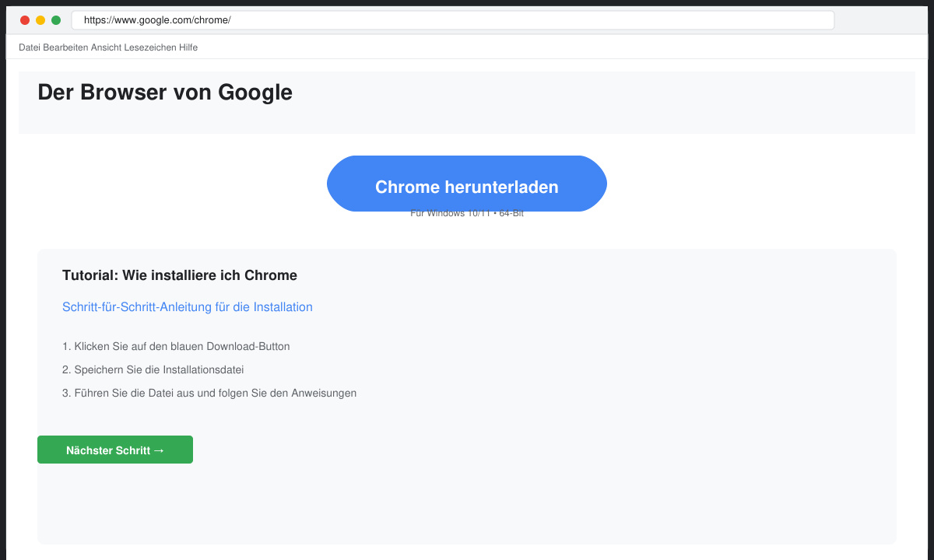Click the yellow minimize window dot
The width and height of the screenshot is (934, 560).
40,20
